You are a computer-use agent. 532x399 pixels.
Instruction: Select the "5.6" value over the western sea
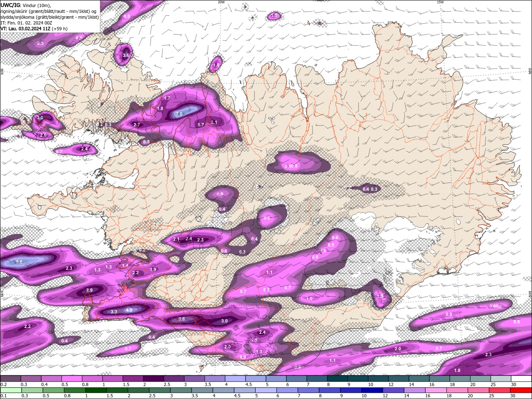point(19,262)
